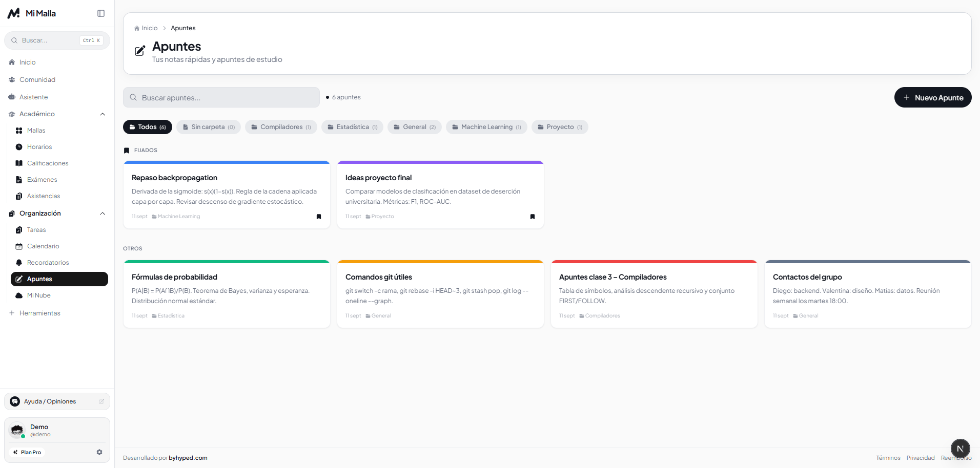Filter by Estadística folder
Image resolution: width=980 pixels, height=468 pixels.
pos(353,127)
